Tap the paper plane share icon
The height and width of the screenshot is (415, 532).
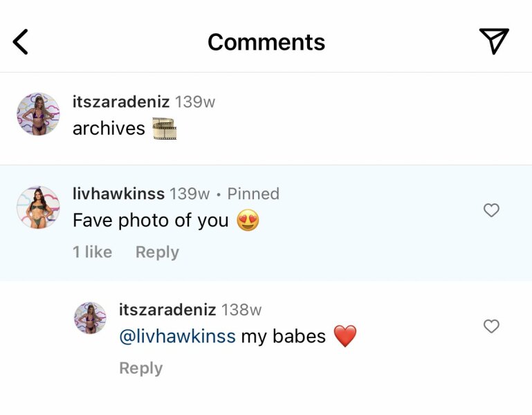pyautogui.click(x=494, y=41)
